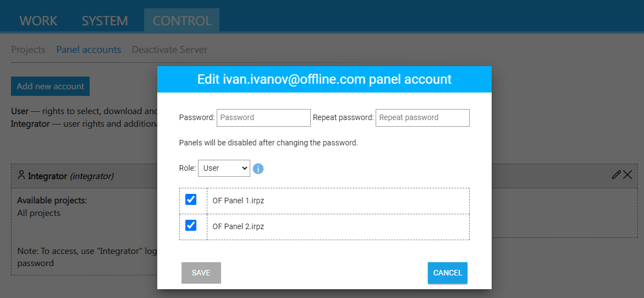Image resolution: width=644 pixels, height=298 pixels.
Task: Click the role info icon
Action: [258, 169]
